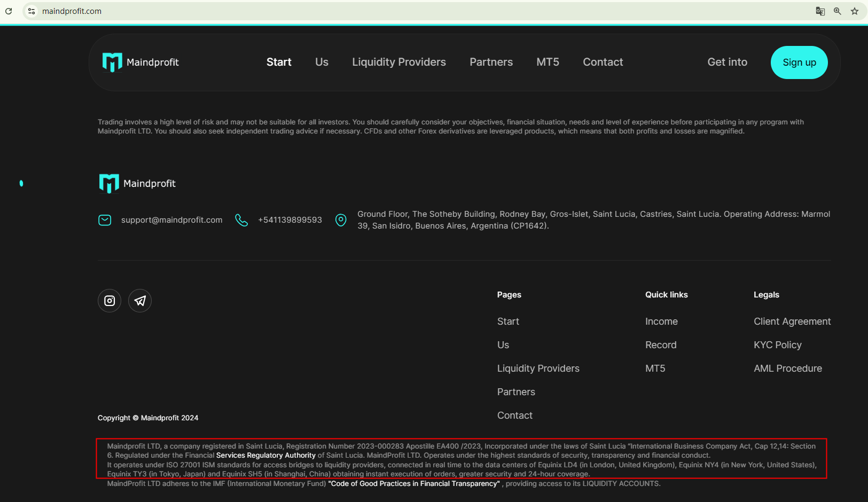
Task: Click the Instagram social icon
Action: [x=110, y=301]
